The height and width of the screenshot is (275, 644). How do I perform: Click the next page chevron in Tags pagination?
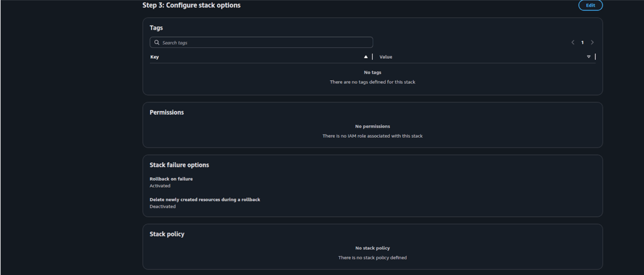[x=592, y=42]
